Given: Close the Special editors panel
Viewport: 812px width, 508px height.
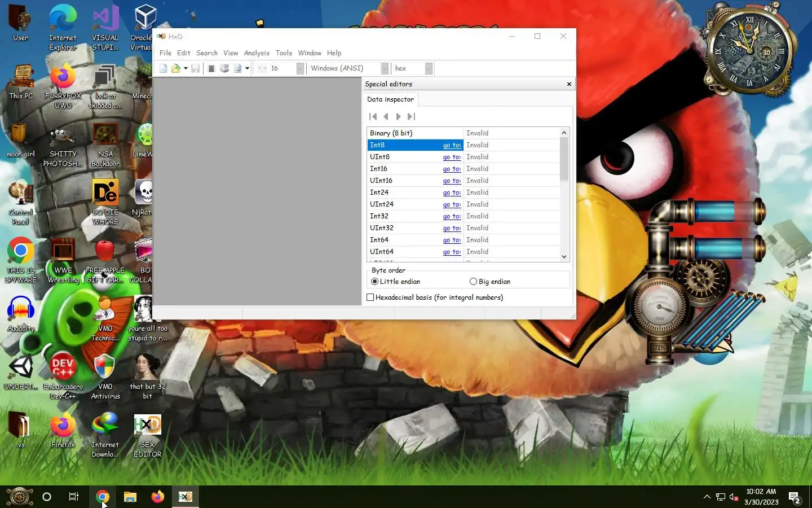Looking at the screenshot, I should pyautogui.click(x=569, y=84).
